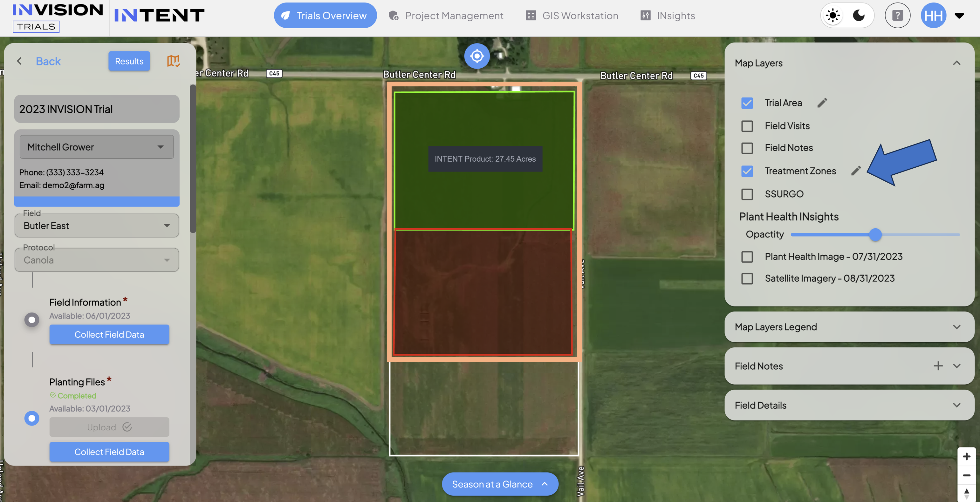This screenshot has width=980, height=504.
Task: Add a field note with plus icon
Action: coord(938,366)
